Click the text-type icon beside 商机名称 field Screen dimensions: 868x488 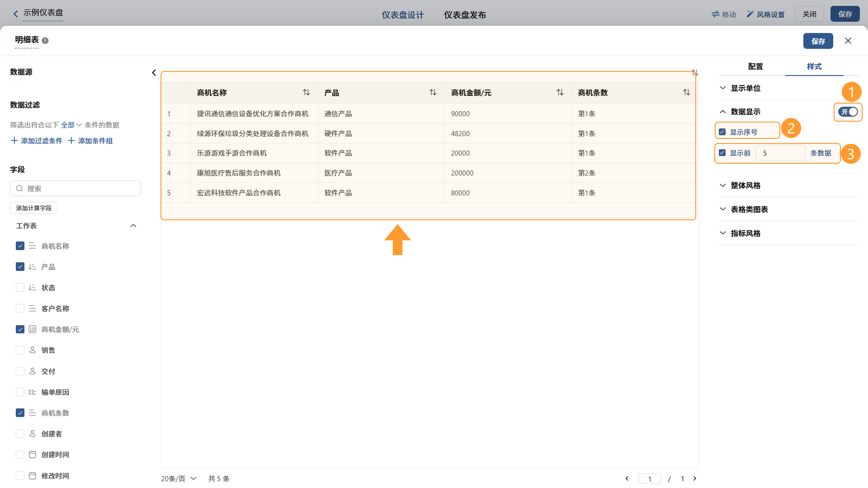33,246
